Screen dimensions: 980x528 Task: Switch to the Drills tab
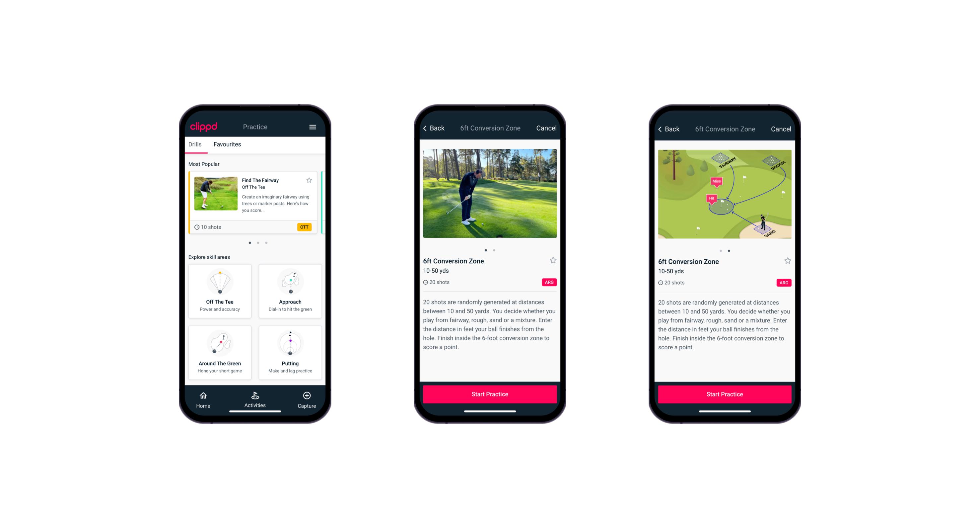[x=195, y=145]
